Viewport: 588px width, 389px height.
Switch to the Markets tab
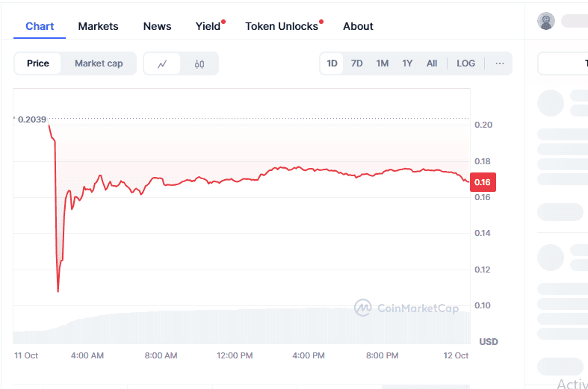tap(98, 26)
